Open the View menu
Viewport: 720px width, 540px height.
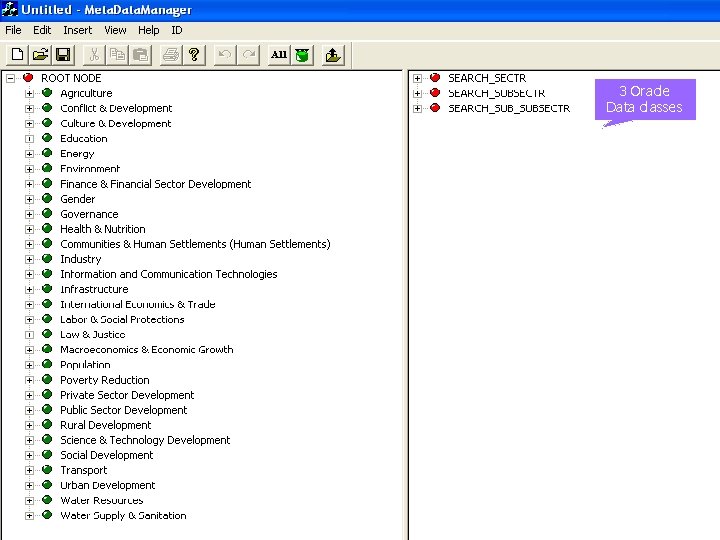(115, 30)
